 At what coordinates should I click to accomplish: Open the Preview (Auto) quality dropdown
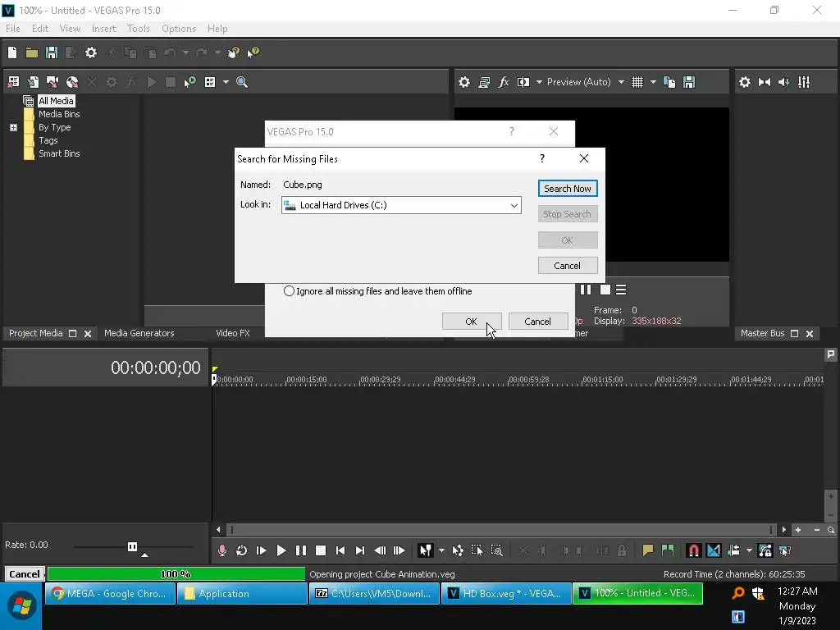(621, 82)
